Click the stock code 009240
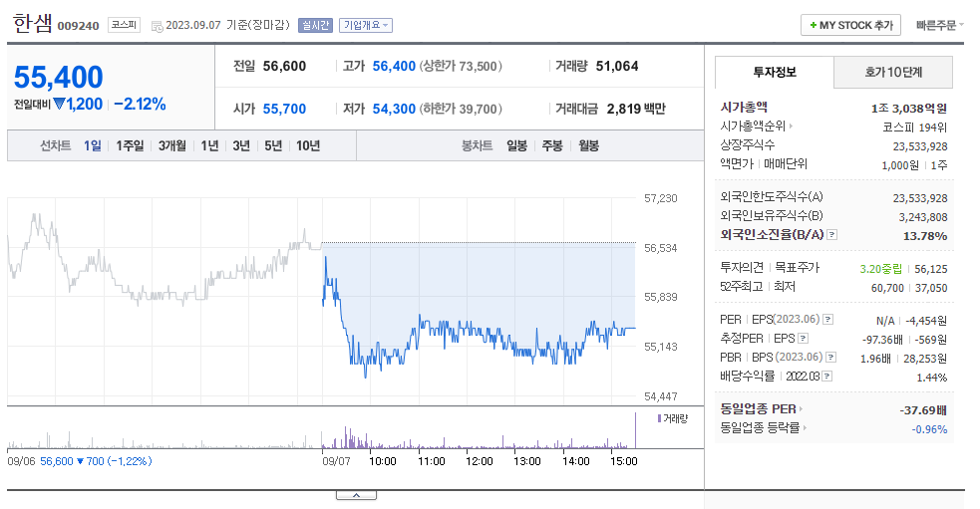This screenshot has width=980, height=509. pos(78,26)
